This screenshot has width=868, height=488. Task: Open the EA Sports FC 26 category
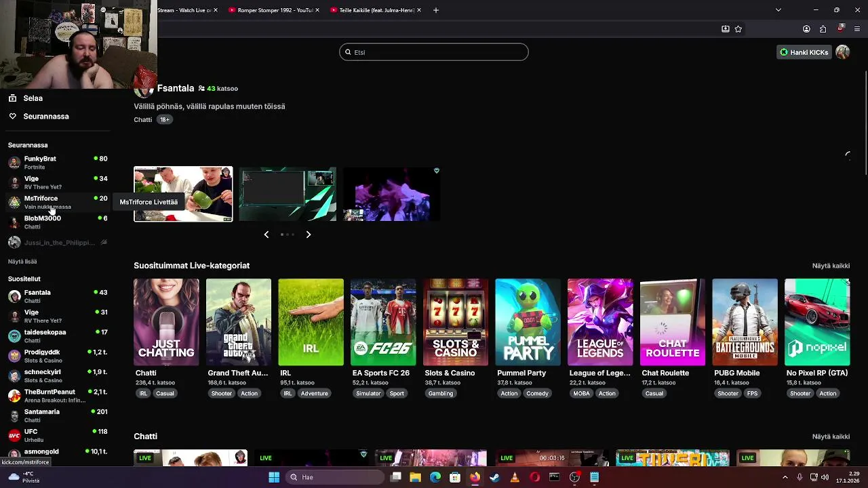pos(383,322)
